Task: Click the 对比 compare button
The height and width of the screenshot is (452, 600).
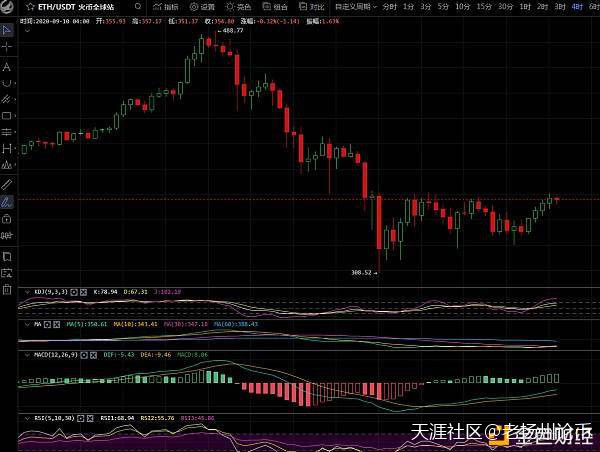Action: point(312,6)
